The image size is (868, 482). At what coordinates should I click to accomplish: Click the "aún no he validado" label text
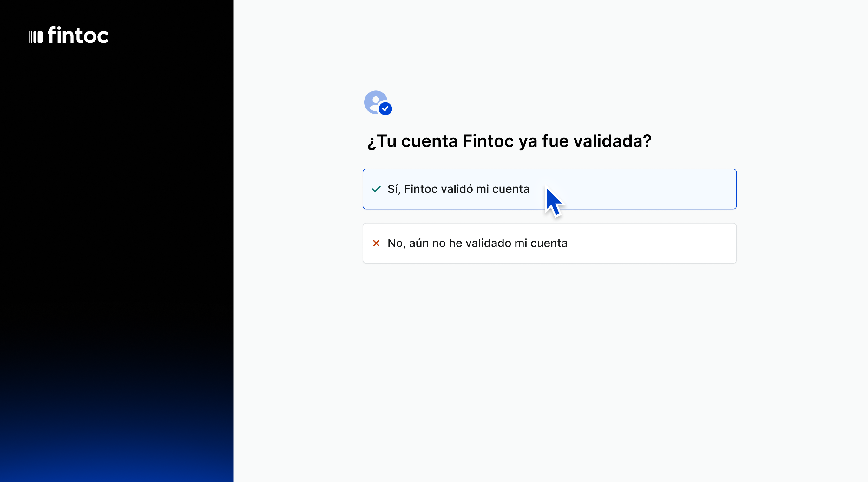460,243
